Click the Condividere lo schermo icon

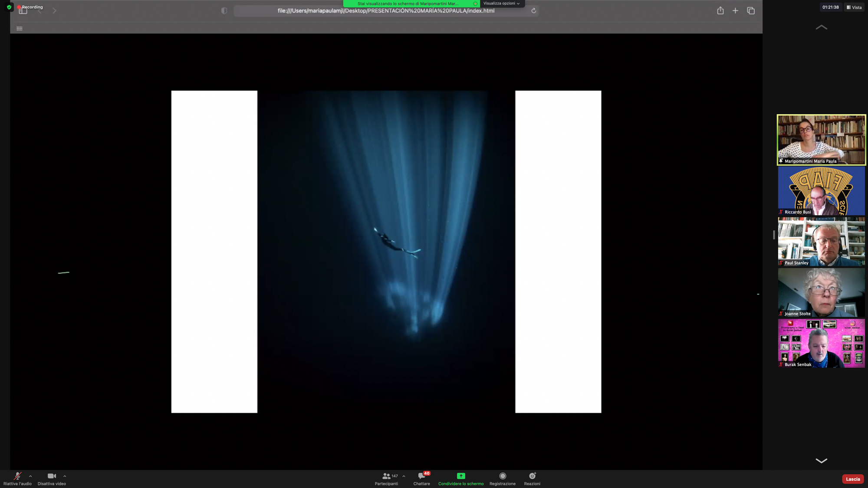click(x=460, y=476)
